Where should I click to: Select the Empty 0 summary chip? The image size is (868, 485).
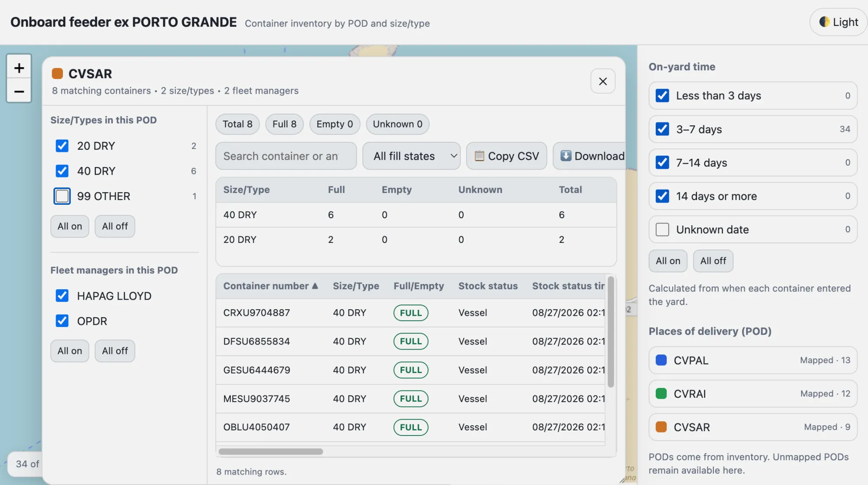click(x=335, y=124)
